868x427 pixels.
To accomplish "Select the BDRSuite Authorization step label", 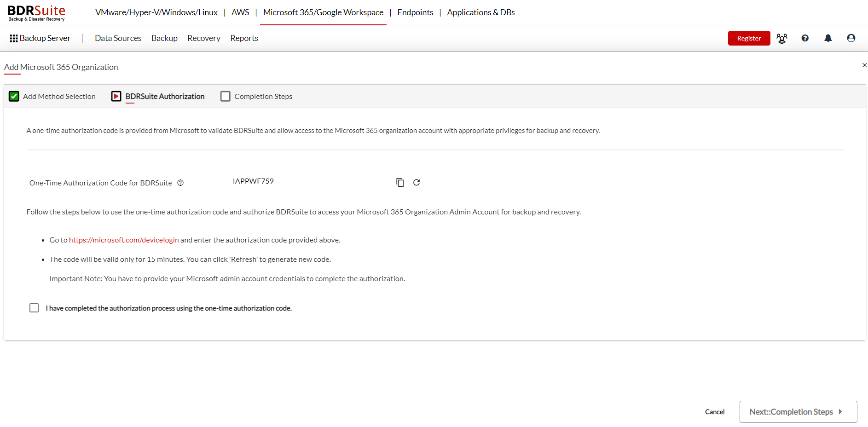I will click(165, 96).
